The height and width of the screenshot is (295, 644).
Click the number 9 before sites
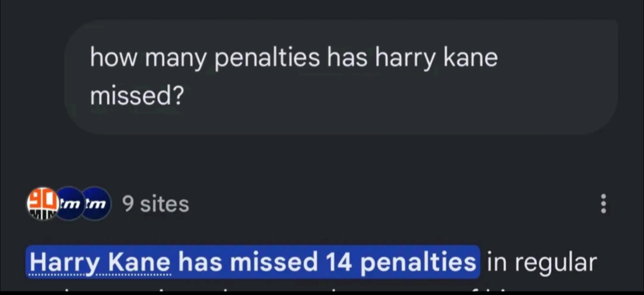tap(128, 204)
